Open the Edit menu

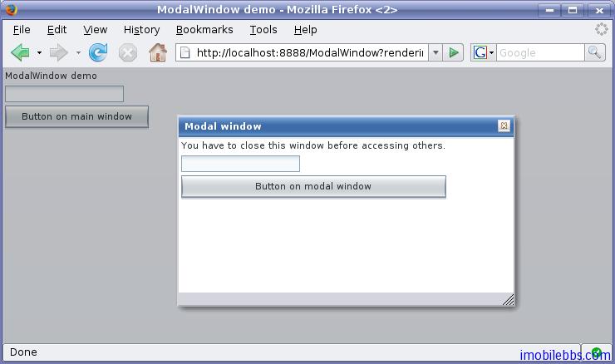pyautogui.click(x=57, y=30)
